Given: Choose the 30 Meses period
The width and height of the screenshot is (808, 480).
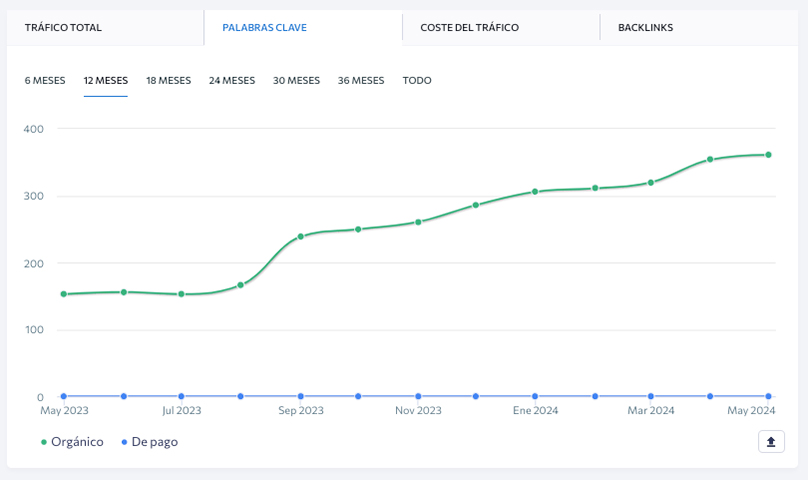Looking at the screenshot, I should [x=296, y=80].
